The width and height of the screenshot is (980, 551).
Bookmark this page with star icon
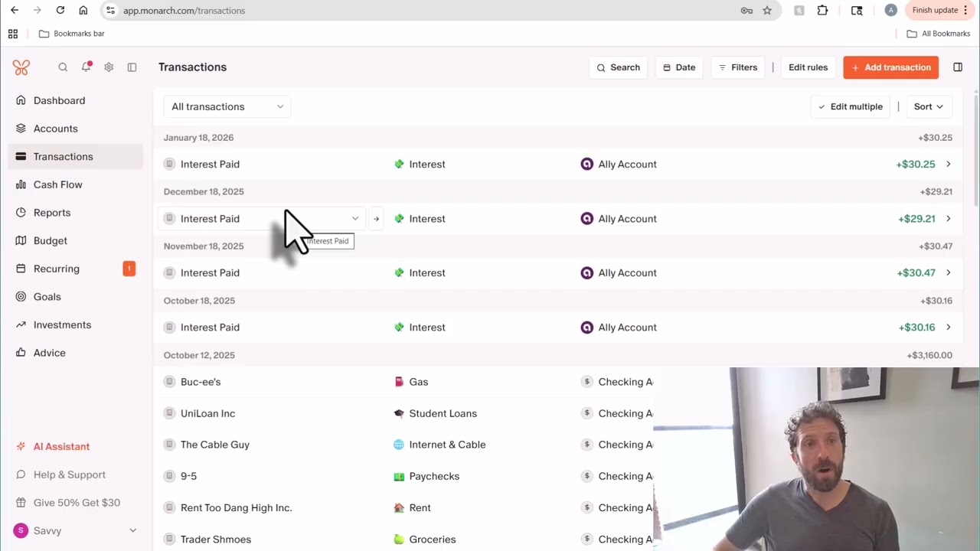coord(767,11)
